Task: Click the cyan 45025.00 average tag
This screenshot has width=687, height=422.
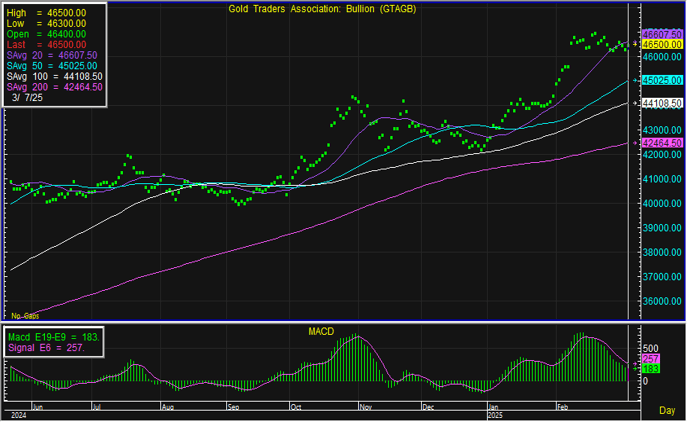Action: coord(662,80)
